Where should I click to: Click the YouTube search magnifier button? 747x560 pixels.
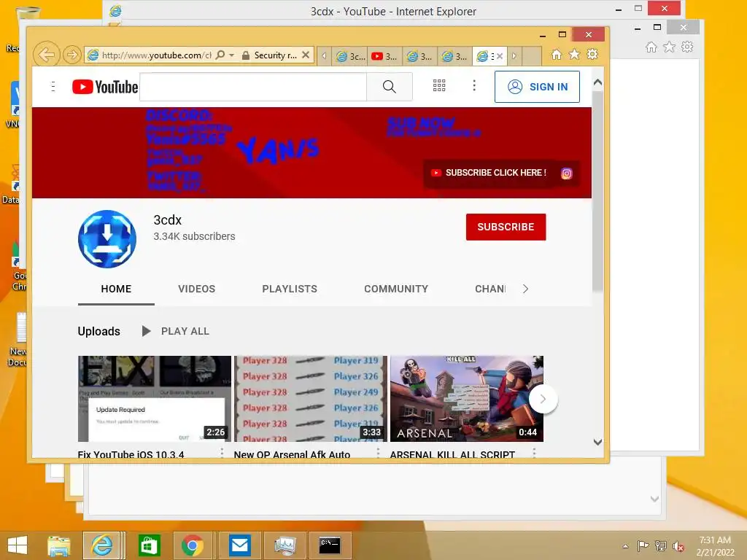pos(390,87)
